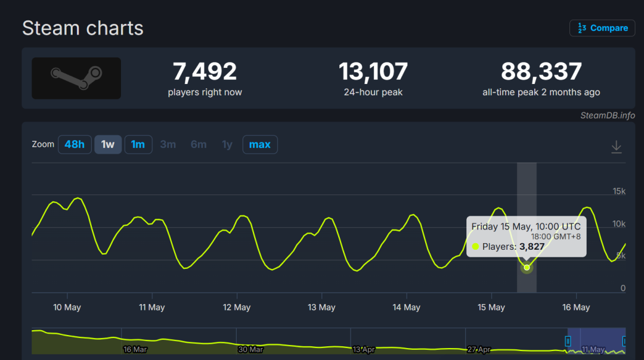Click the 27 Apr navigator label
644x360 pixels.
click(x=479, y=349)
